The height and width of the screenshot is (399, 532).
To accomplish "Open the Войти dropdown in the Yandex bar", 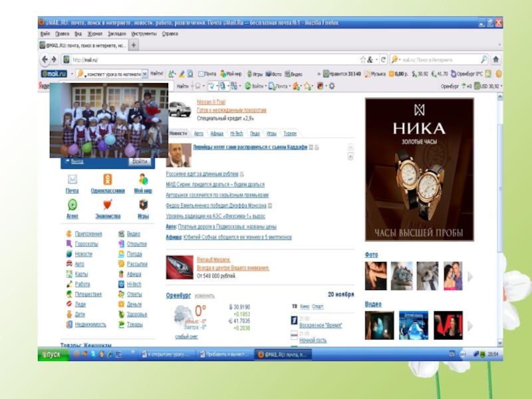I will coord(265,86).
